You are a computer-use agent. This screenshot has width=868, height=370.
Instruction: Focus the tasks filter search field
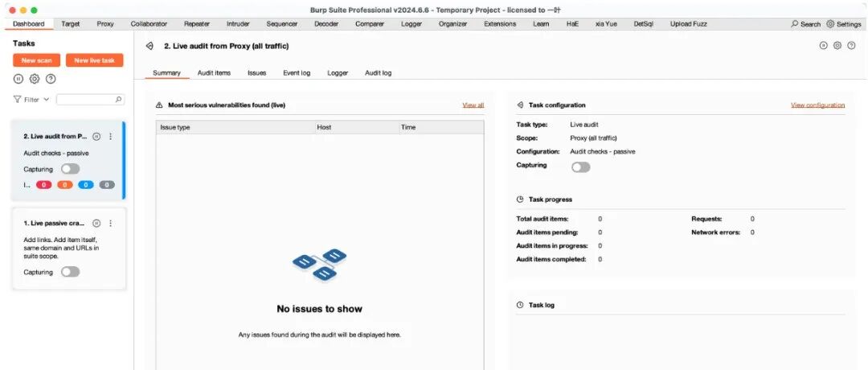[x=90, y=100]
